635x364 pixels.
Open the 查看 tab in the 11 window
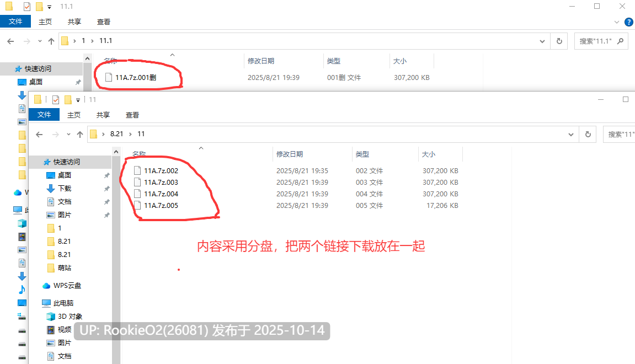(132, 115)
